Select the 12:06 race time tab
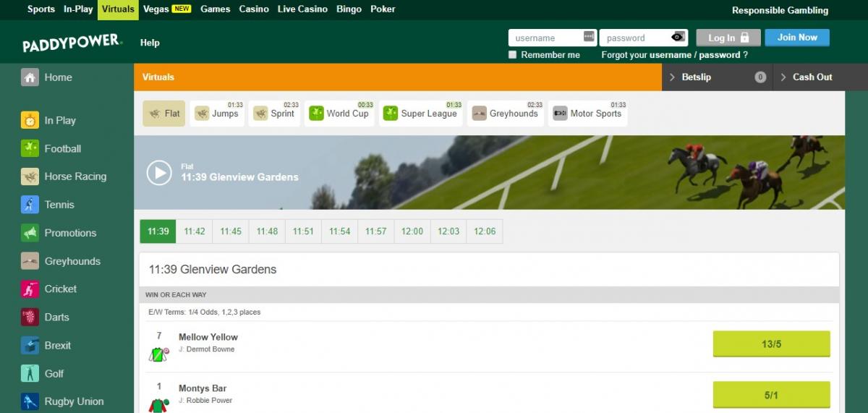This screenshot has height=413, width=868. click(485, 231)
